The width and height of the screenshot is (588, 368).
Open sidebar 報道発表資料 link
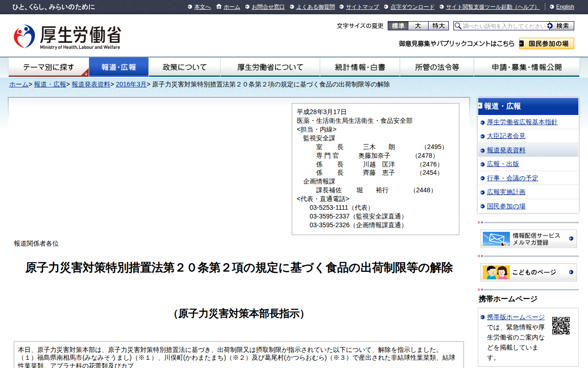(506, 150)
